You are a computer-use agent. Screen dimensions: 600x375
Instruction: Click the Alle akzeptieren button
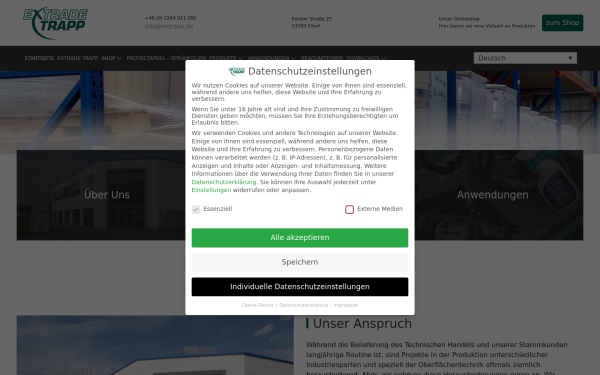[x=300, y=238]
